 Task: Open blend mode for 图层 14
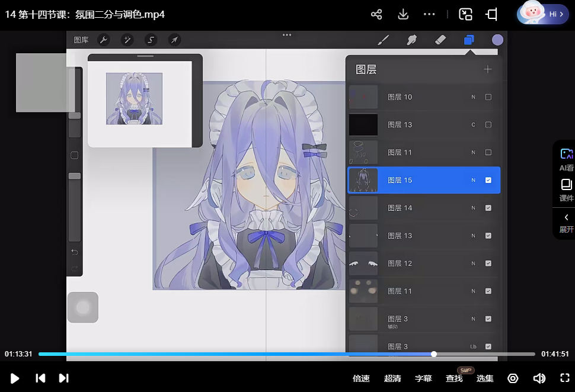click(473, 208)
